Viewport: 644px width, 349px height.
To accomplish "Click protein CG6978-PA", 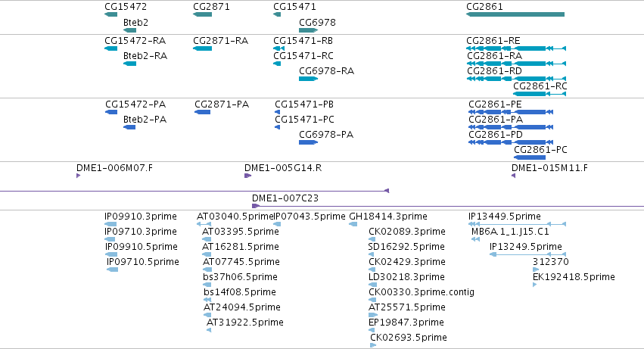I will coord(309,142).
